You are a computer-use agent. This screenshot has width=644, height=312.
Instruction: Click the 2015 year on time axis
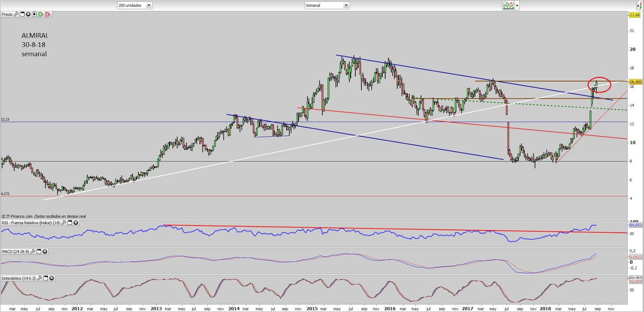(x=312, y=309)
